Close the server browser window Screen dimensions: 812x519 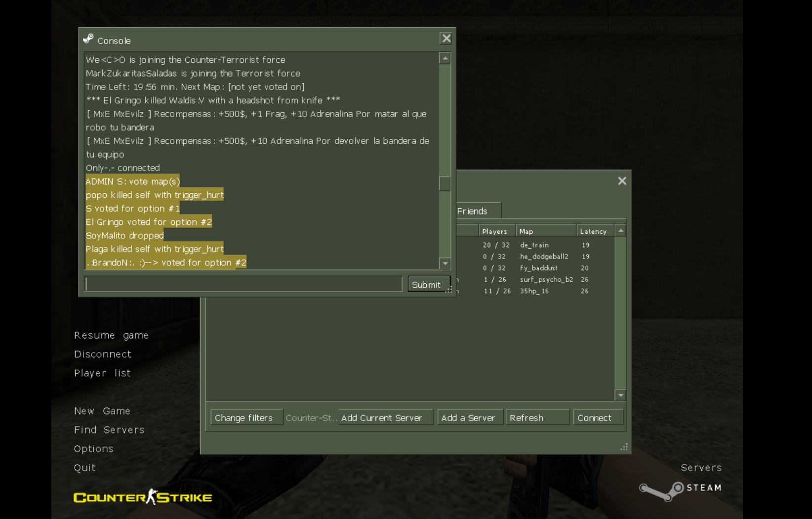[622, 181]
